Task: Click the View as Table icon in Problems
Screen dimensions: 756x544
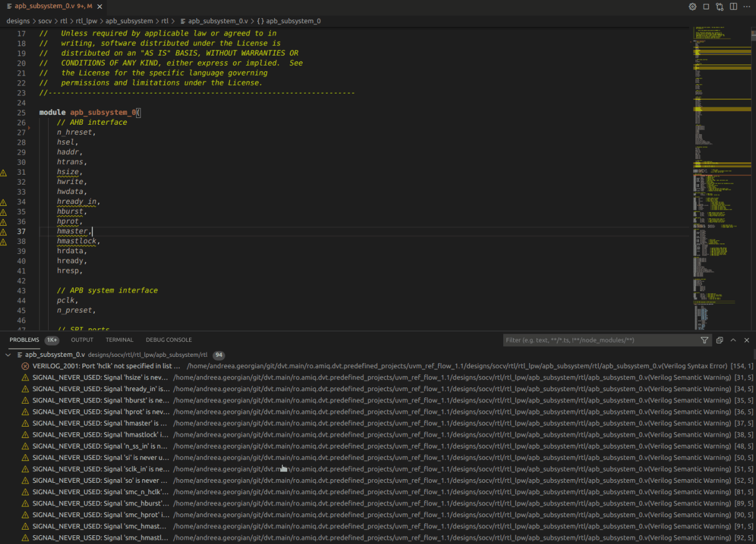Action: [720, 340]
